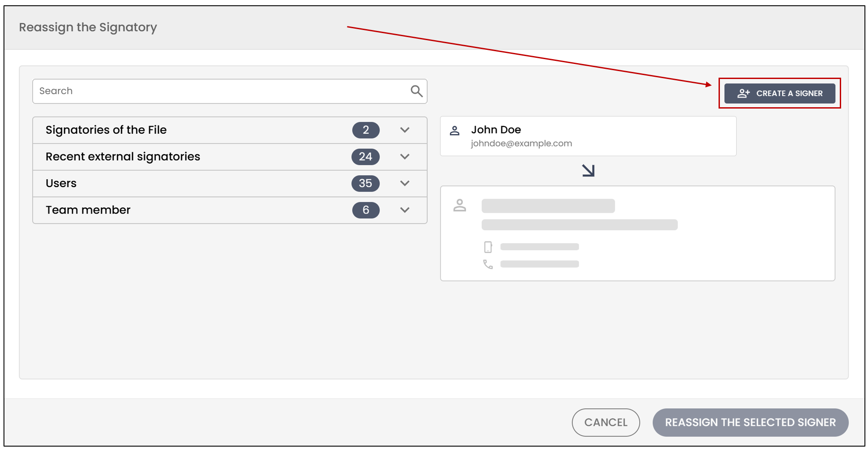Focus the Search input field
This screenshot has height=451, width=868.
230,91
